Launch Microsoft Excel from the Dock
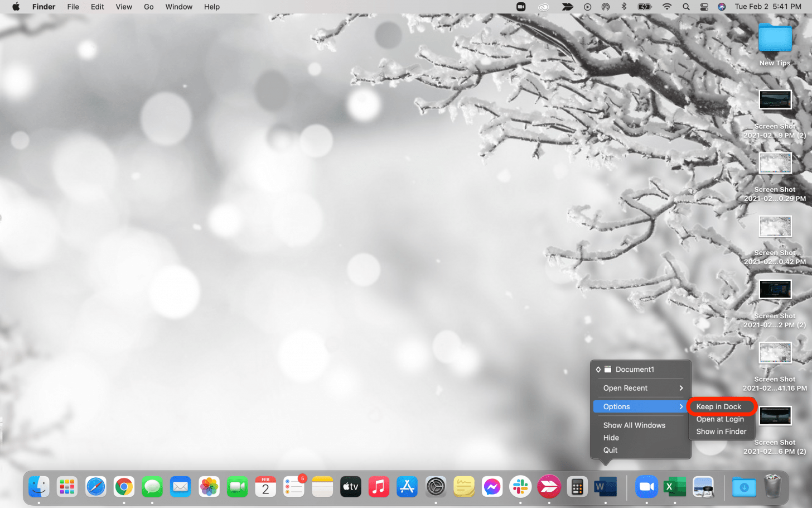 tap(675, 486)
